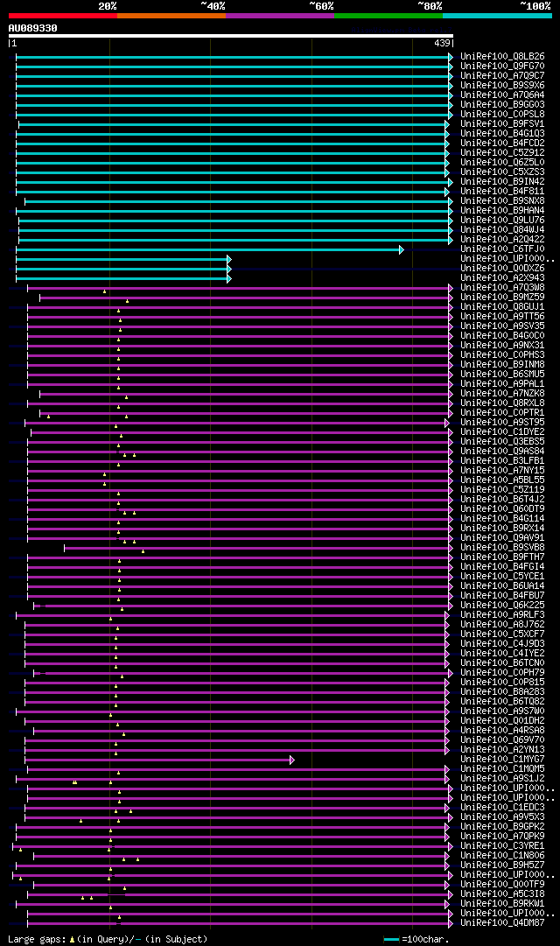The image size is (560, 946).
Task: Select the UniRef100_A7Q3W8 label
Action: coord(502,289)
